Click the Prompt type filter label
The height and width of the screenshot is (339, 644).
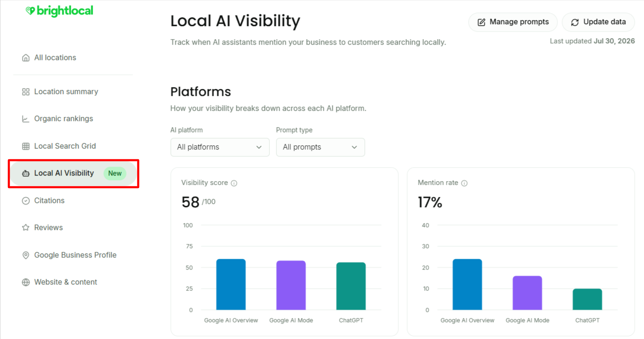pyautogui.click(x=294, y=130)
